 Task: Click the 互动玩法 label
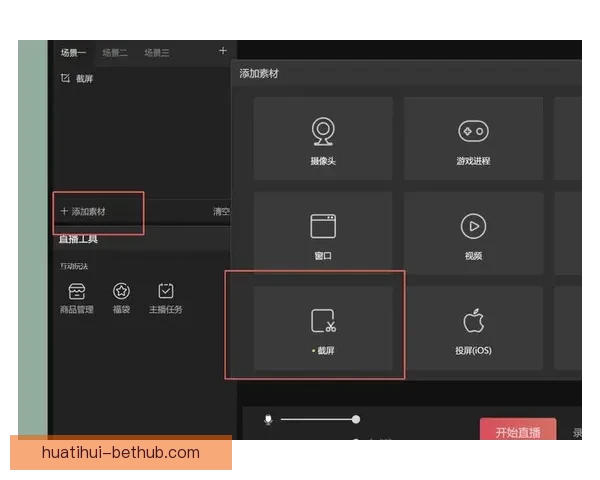click(x=74, y=266)
